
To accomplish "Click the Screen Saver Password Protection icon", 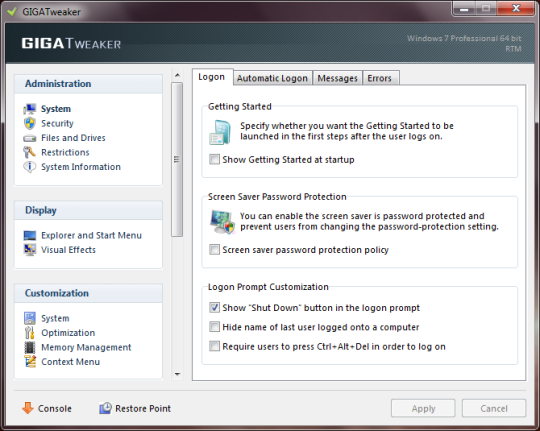I will 222,222.
